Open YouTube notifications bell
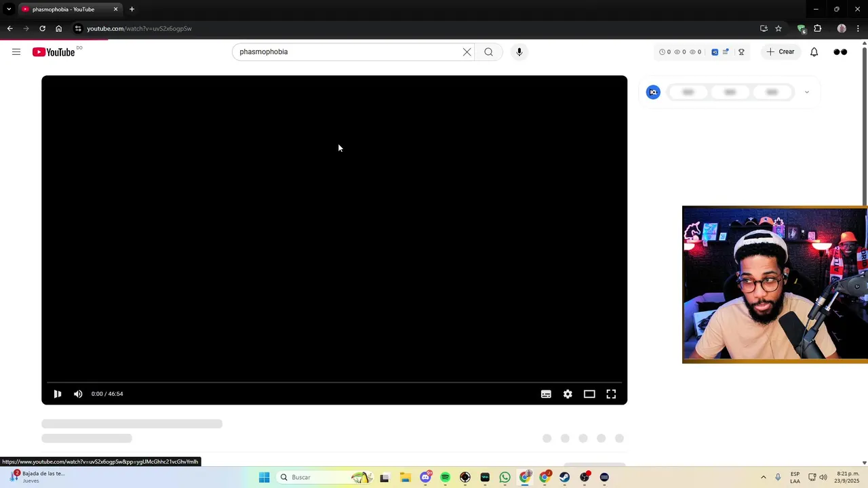The image size is (868, 488). [x=814, y=52]
